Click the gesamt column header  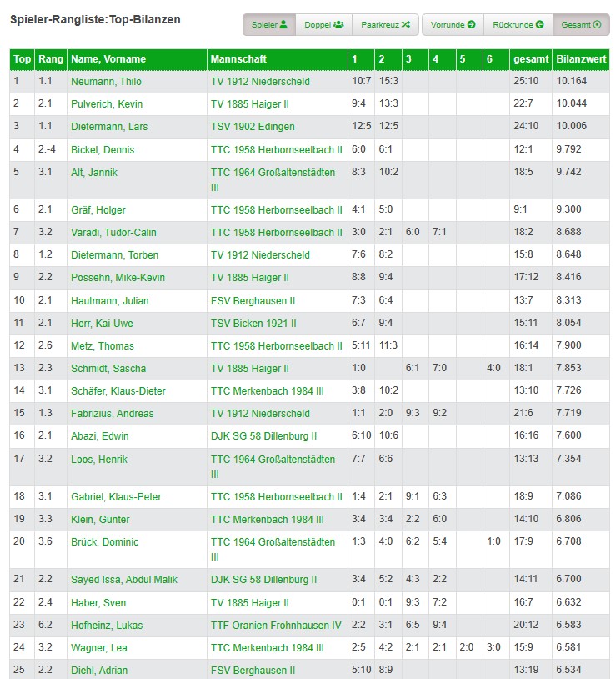[531, 59]
